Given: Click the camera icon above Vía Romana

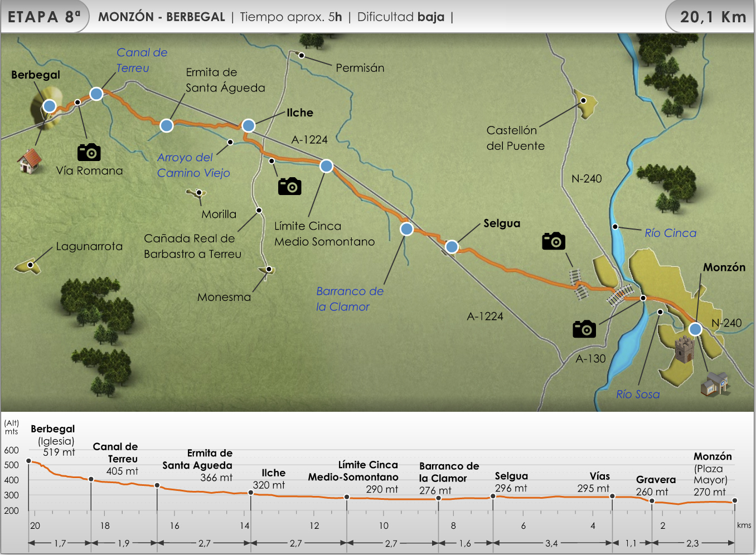Looking at the screenshot, I should pyautogui.click(x=89, y=152).
